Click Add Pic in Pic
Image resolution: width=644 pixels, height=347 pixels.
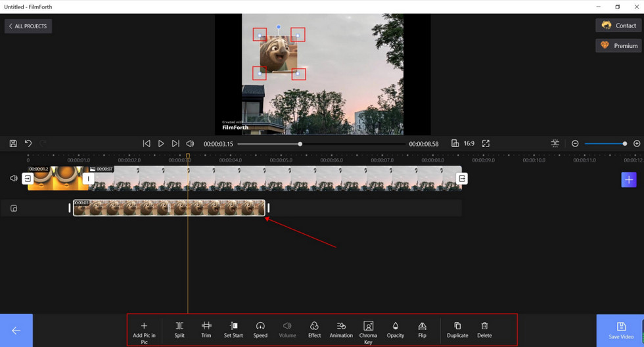coord(144,333)
